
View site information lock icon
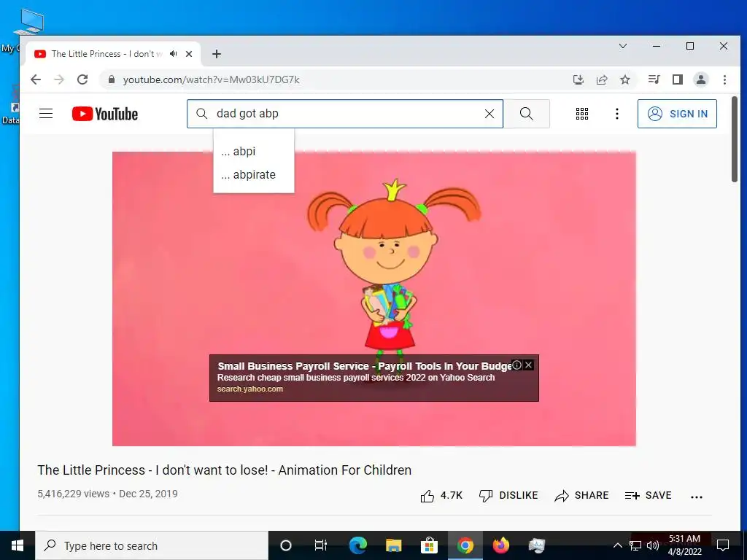(112, 79)
